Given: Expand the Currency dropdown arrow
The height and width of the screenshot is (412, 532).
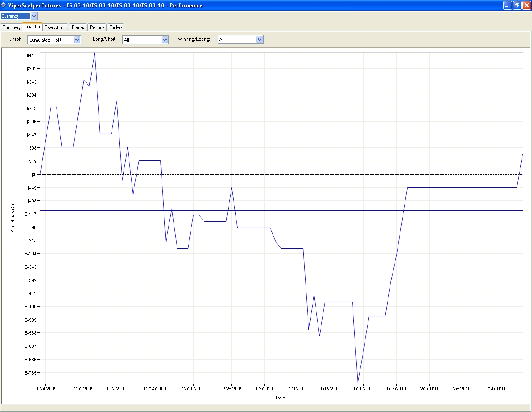Looking at the screenshot, I should click(34, 16).
